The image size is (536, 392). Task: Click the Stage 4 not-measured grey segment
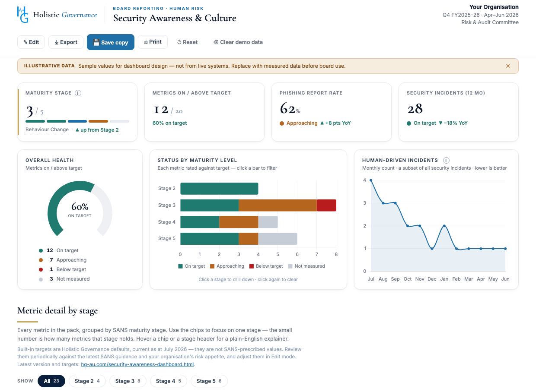[x=268, y=222]
